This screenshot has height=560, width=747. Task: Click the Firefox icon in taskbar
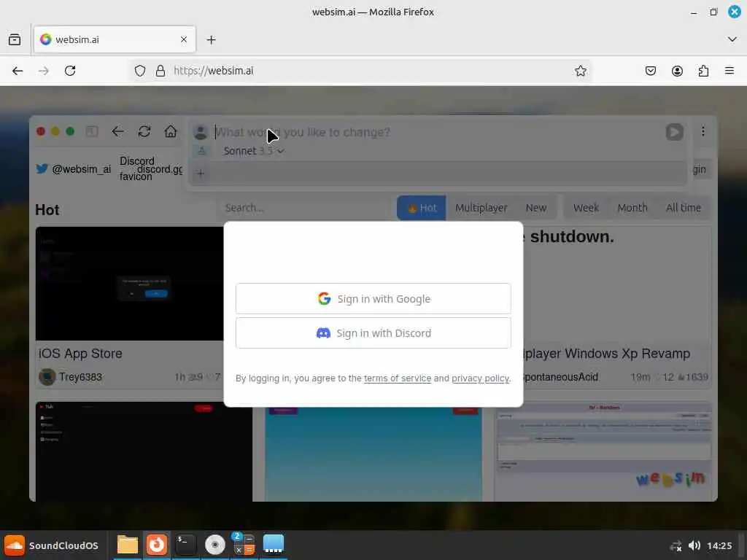[x=156, y=545]
